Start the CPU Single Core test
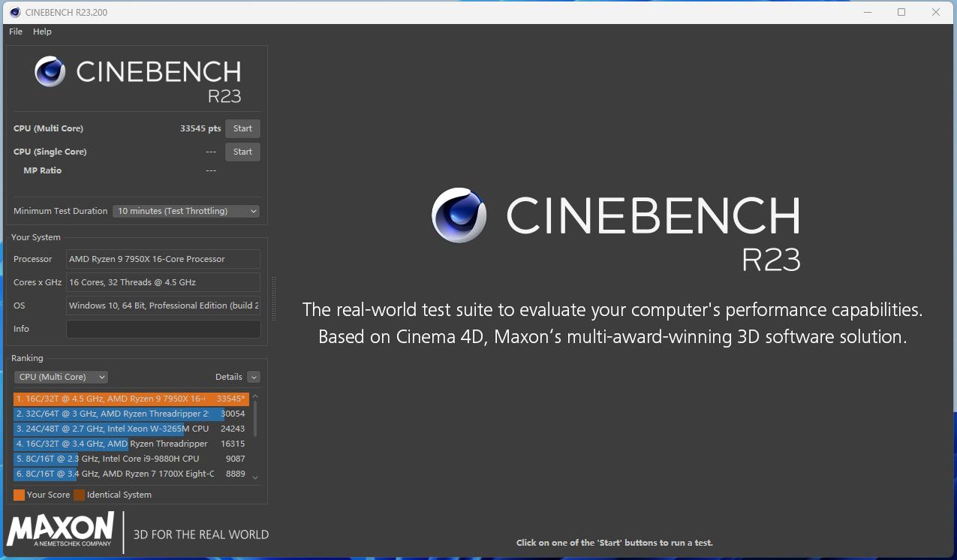This screenshot has width=957, height=560. click(x=242, y=152)
